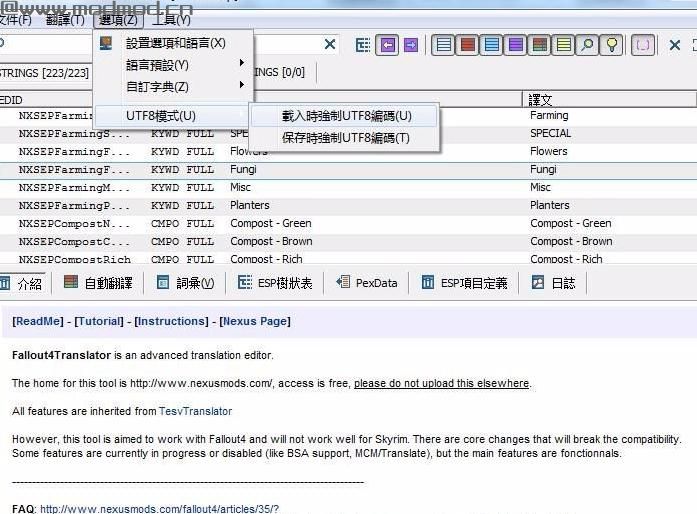Click the purple left arrow toolbar button
Screen dimensions: 697x514
coord(388,45)
